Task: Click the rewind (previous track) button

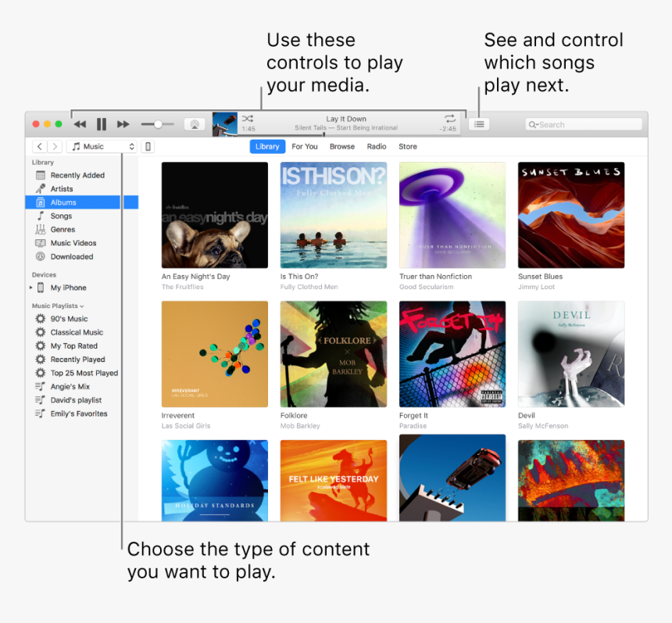Action: 80,124
